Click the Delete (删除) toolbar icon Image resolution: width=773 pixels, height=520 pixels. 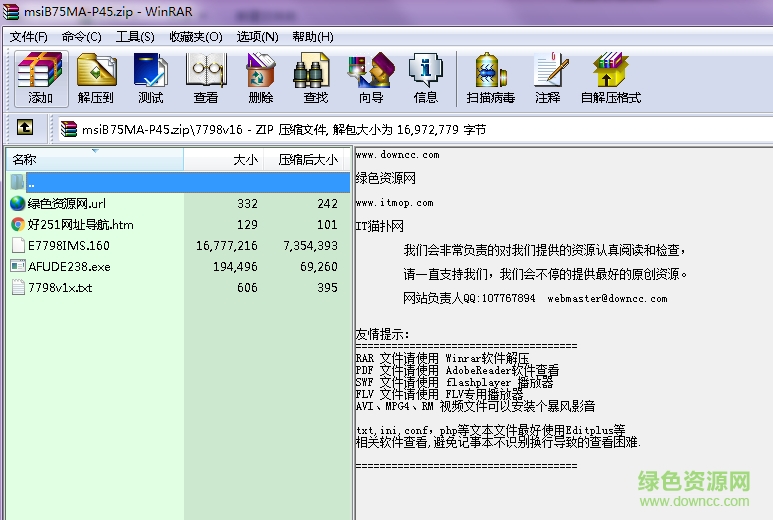click(261, 78)
